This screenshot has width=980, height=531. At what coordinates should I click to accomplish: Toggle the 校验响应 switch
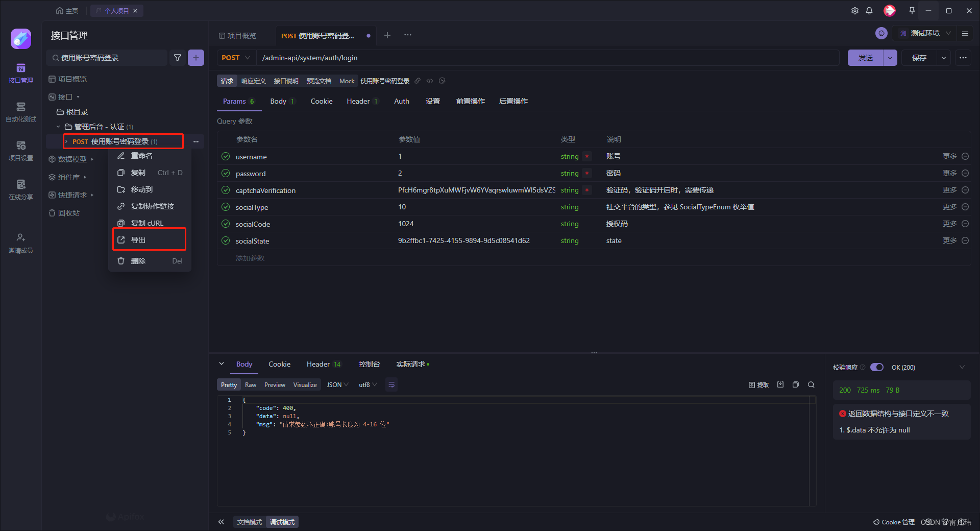877,367
